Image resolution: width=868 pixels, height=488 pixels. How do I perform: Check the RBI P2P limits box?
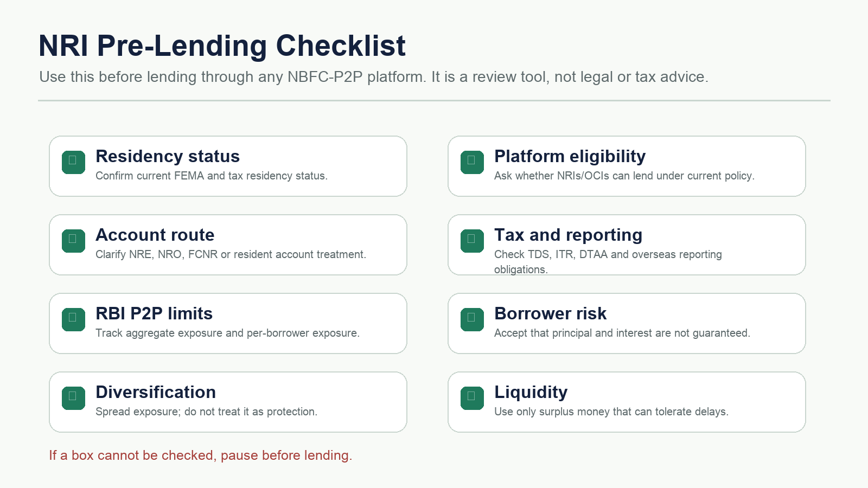tap(73, 319)
